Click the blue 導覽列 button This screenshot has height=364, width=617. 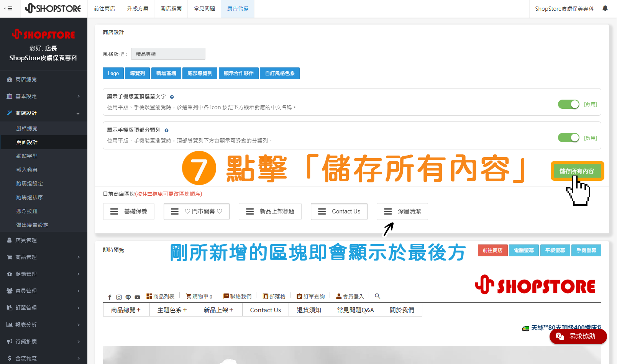(x=137, y=73)
